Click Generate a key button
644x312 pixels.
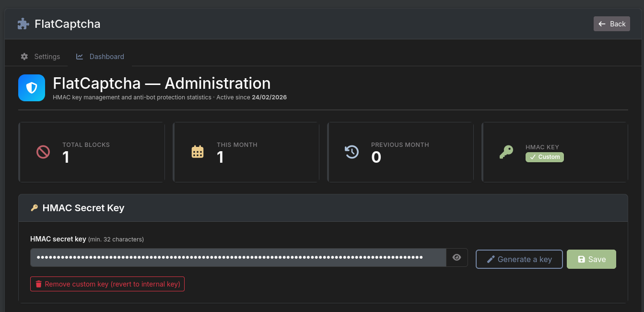point(519,259)
